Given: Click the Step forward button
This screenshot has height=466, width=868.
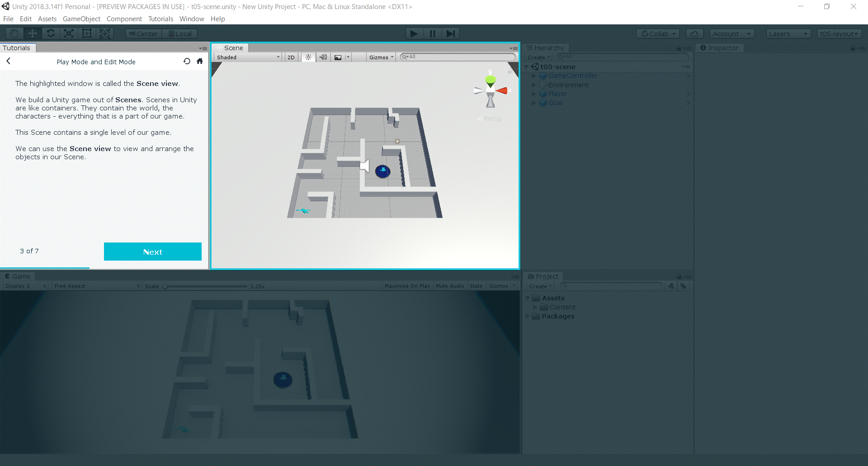Looking at the screenshot, I should click(x=451, y=33).
